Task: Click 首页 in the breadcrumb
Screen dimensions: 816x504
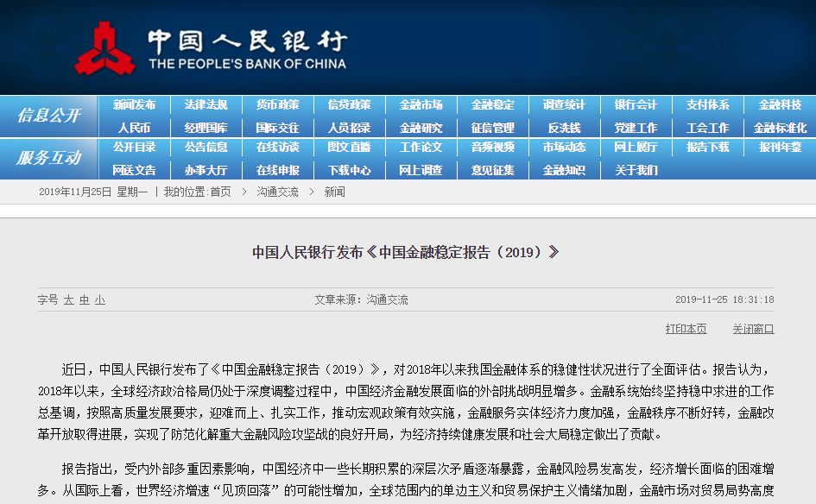Action: click(221, 192)
